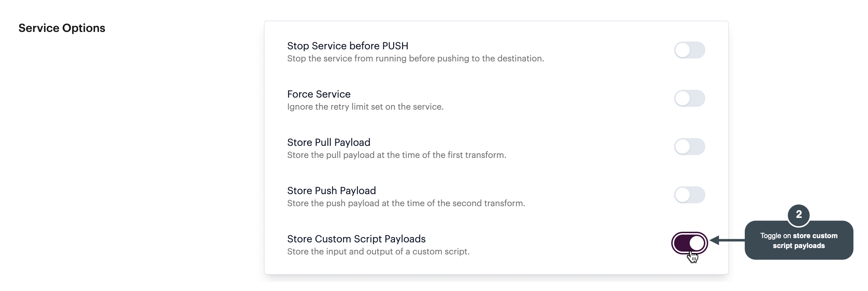The width and height of the screenshot is (868, 291).
Task: Enable the Stop Service before PUSH toggle
Action: coord(689,50)
